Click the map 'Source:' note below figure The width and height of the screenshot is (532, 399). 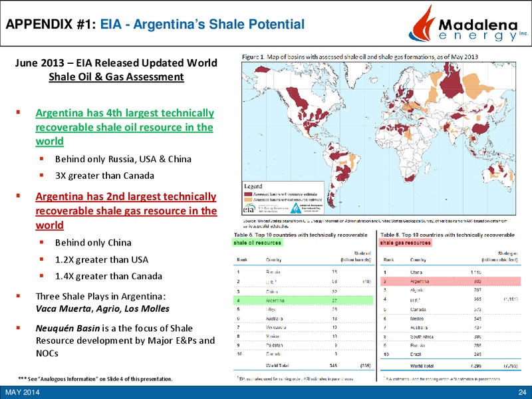click(x=375, y=223)
